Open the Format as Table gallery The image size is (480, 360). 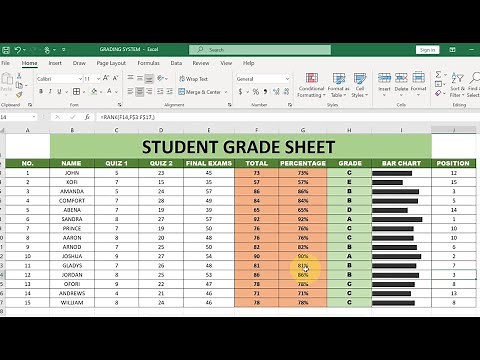pos(339,85)
